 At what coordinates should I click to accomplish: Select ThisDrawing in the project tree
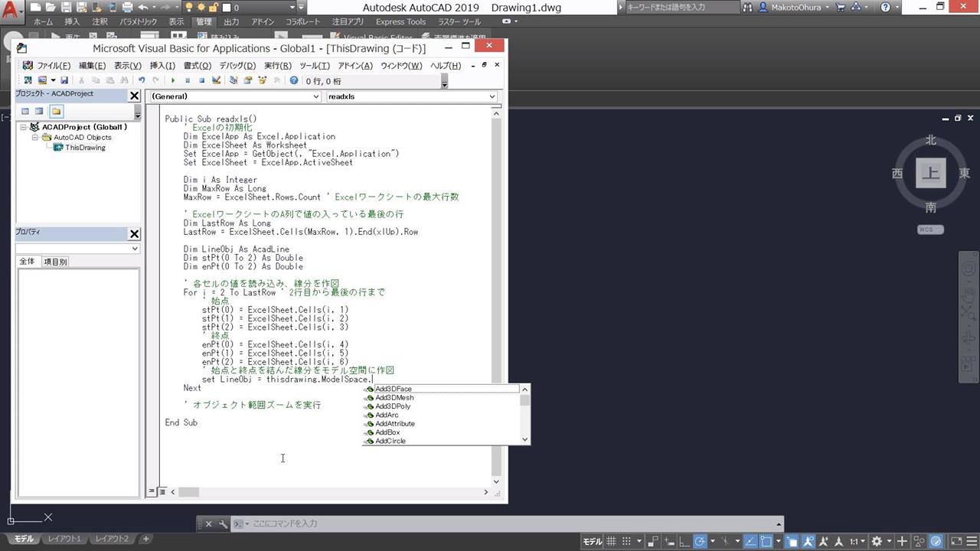85,148
